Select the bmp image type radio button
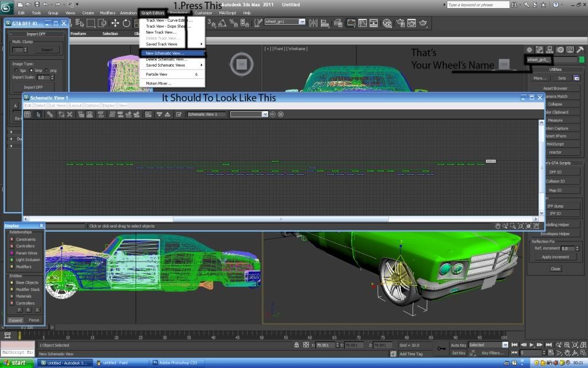Viewport: 588px width, 368px height. pyautogui.click(x=31, y=71)
